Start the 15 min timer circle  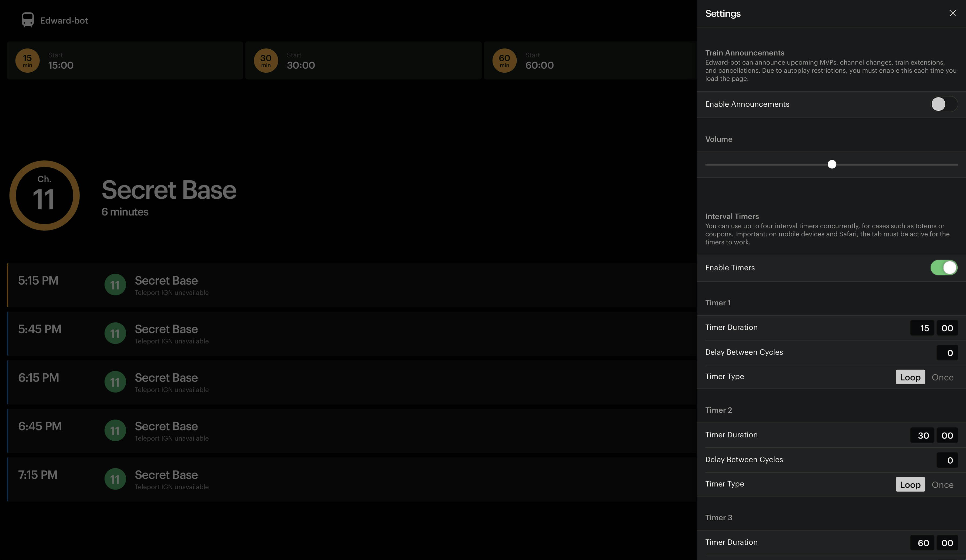(x=27, y=60)
